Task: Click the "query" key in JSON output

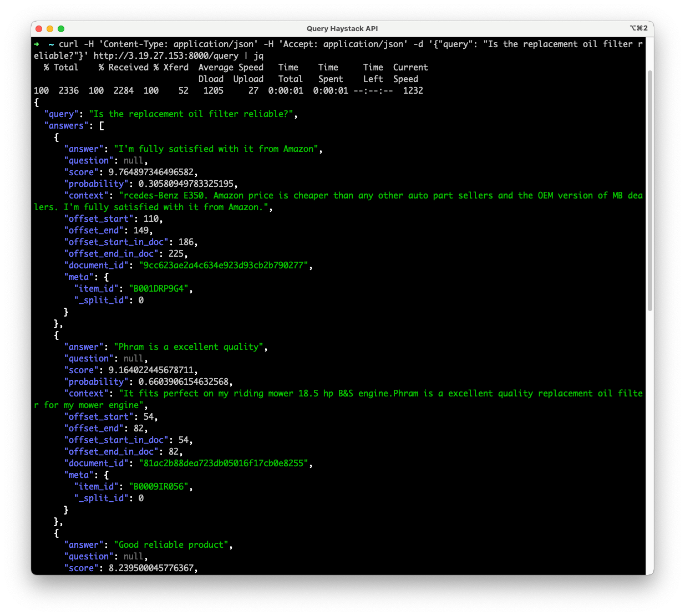Action: tap(62, 114)
